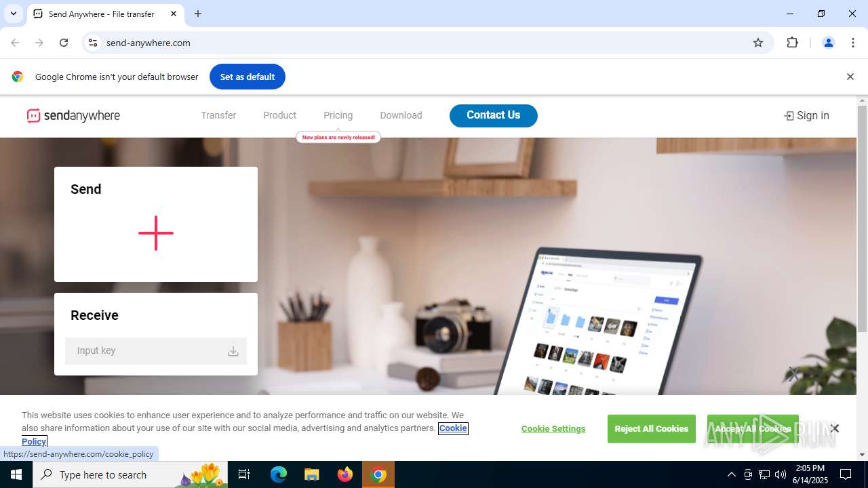The height and width of the screenshot is (488, 868).
Task: Expand the tab search dropdown arrow
Action: pyautogui.click(x=13, y=14)
